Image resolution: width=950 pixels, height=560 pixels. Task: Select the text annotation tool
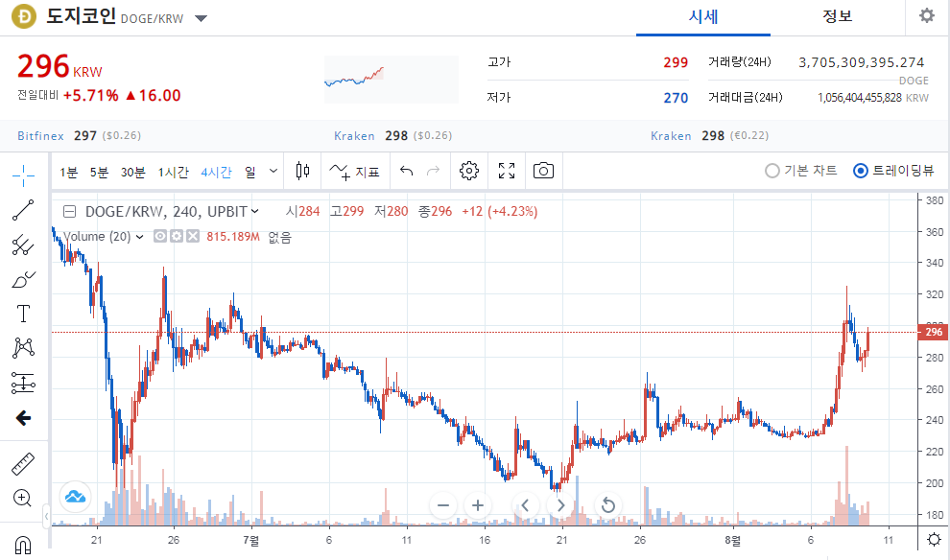tap(23, 314)
